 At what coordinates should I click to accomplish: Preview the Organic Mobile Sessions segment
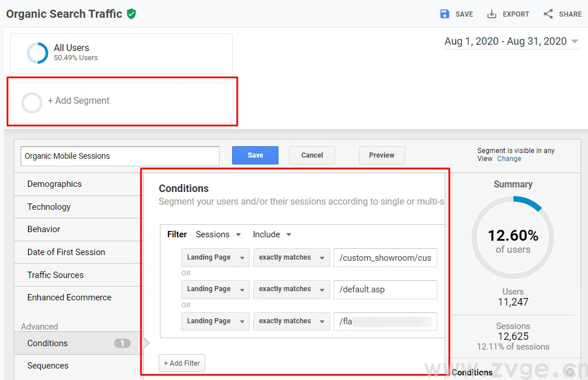point(382,155)
